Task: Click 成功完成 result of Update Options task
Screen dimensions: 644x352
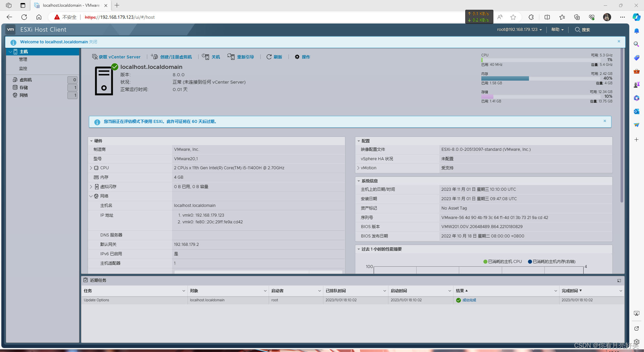Action: (x=469, y=300)
